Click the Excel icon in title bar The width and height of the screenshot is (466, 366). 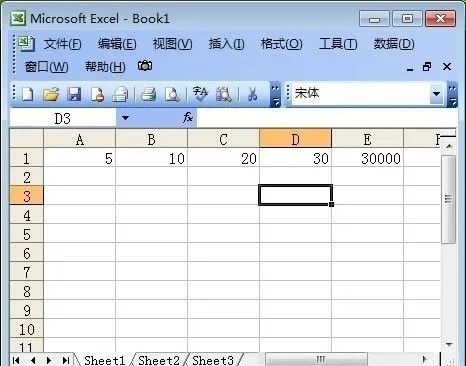18,18
